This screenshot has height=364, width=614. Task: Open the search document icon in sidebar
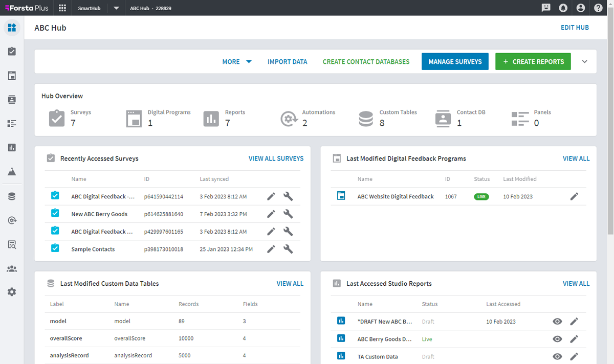pos(12,244)
